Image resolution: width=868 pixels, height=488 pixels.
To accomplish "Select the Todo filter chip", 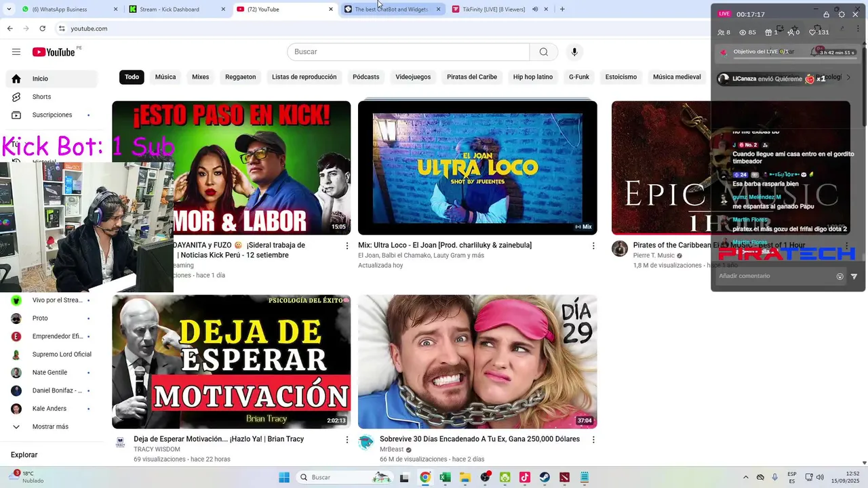I will 132,77.
